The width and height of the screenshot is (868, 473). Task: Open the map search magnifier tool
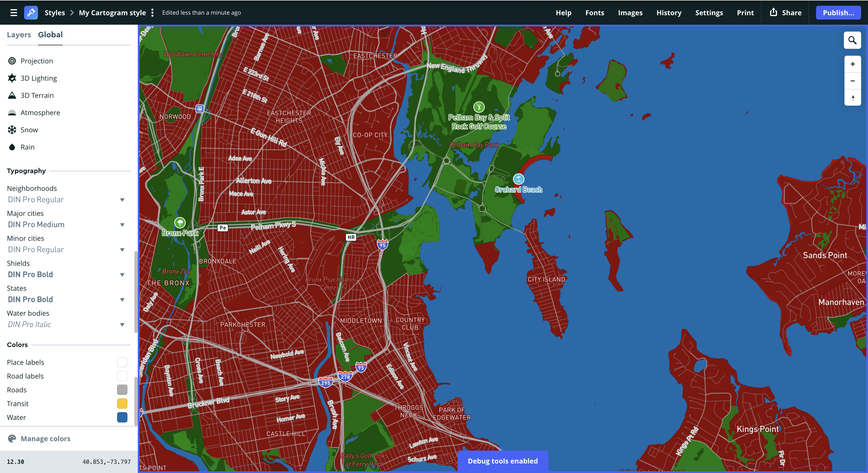point(852,40)
